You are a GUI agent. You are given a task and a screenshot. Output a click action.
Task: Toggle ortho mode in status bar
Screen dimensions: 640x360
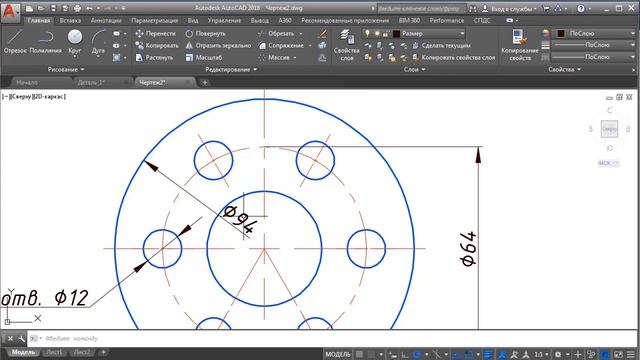(x=404, y=354)
